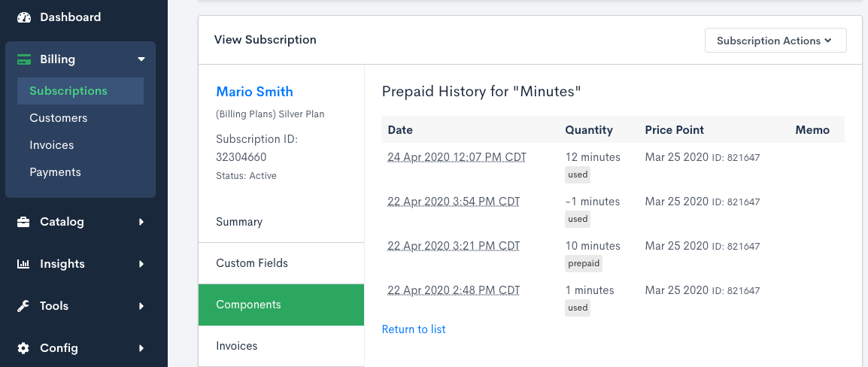Screen dimensions: 868x367
Task: Open Payments in sidebar
Action: coord(56,172)
